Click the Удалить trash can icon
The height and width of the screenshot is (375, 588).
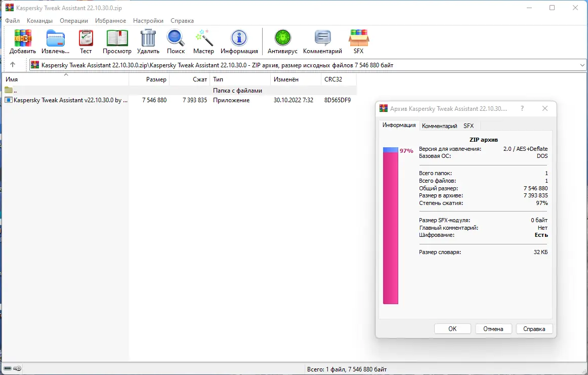pyautogui.click(x=148, y=38)
